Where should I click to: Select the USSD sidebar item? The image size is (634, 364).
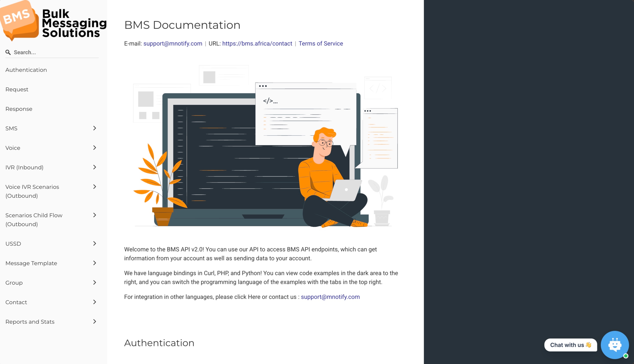[x=13, y=244]
